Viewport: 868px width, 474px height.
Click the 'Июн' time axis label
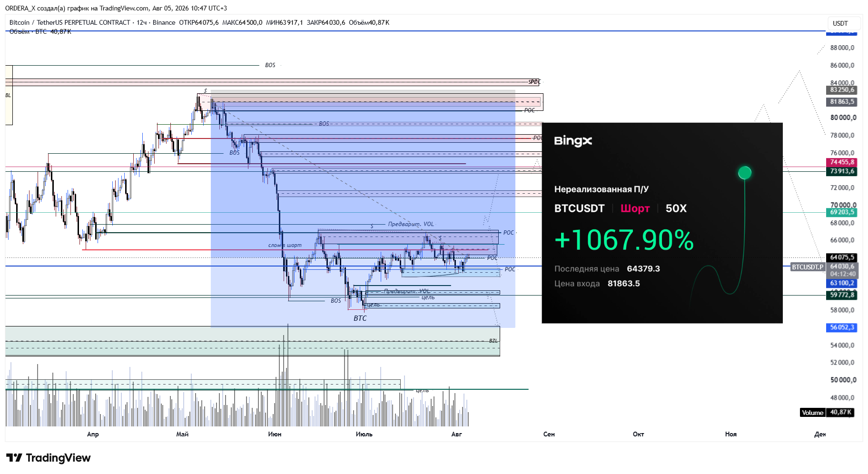(275, 434)
